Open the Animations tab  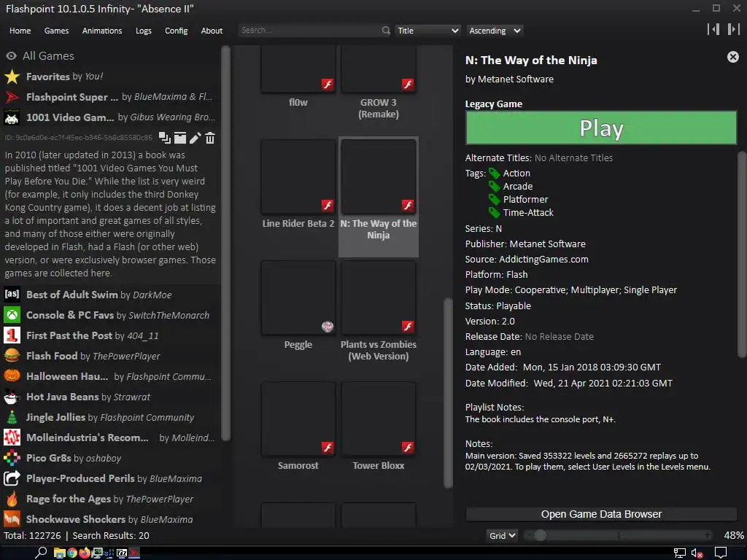(x=102, y=31)
